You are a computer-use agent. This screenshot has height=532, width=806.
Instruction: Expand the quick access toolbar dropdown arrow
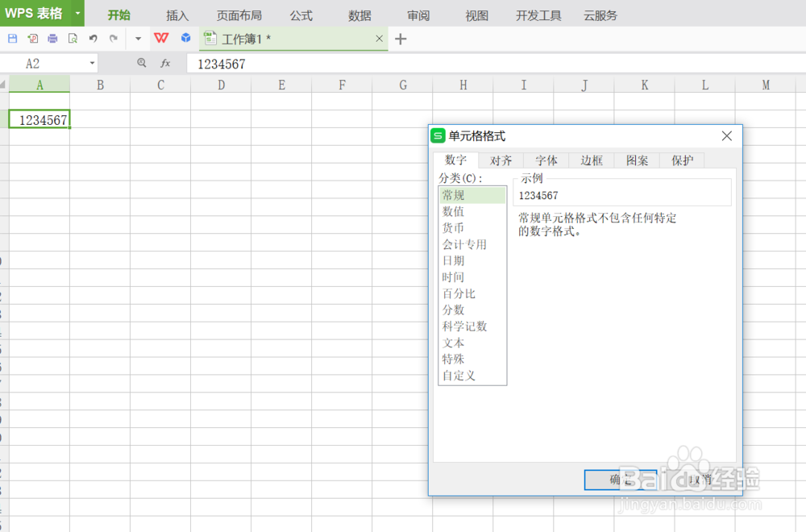[x=138, y=39]
